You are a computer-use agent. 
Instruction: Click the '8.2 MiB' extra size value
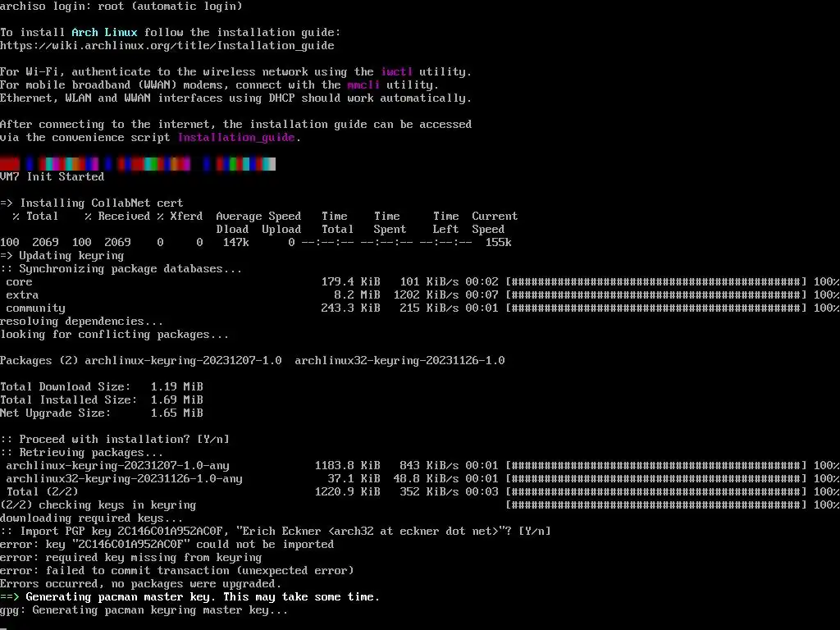[357, 294]
